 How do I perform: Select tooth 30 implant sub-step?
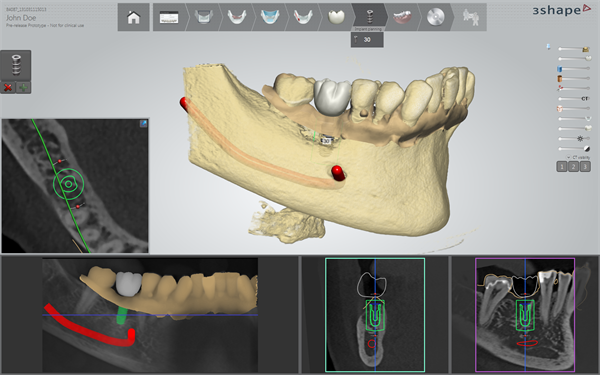pos(367,40)
